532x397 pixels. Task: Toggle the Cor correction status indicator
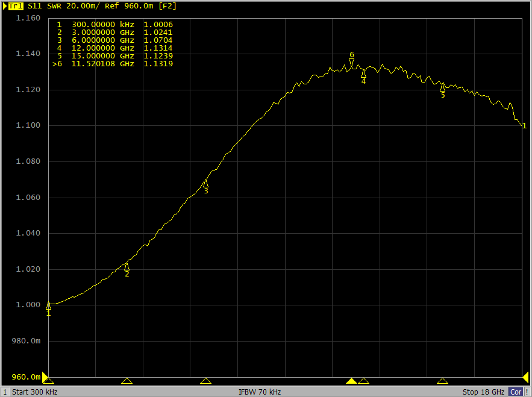516,392
